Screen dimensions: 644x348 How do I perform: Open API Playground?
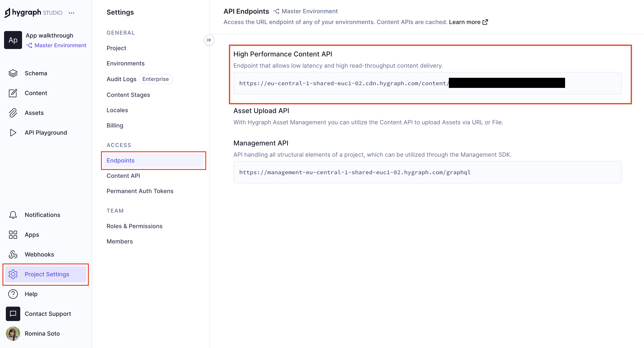tap(46, 132)
